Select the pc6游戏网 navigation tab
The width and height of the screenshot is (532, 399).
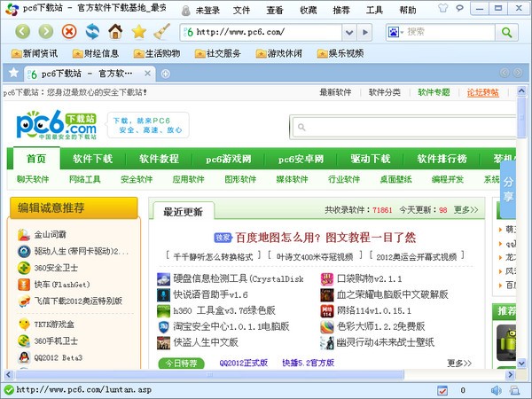tap(229, 159)
